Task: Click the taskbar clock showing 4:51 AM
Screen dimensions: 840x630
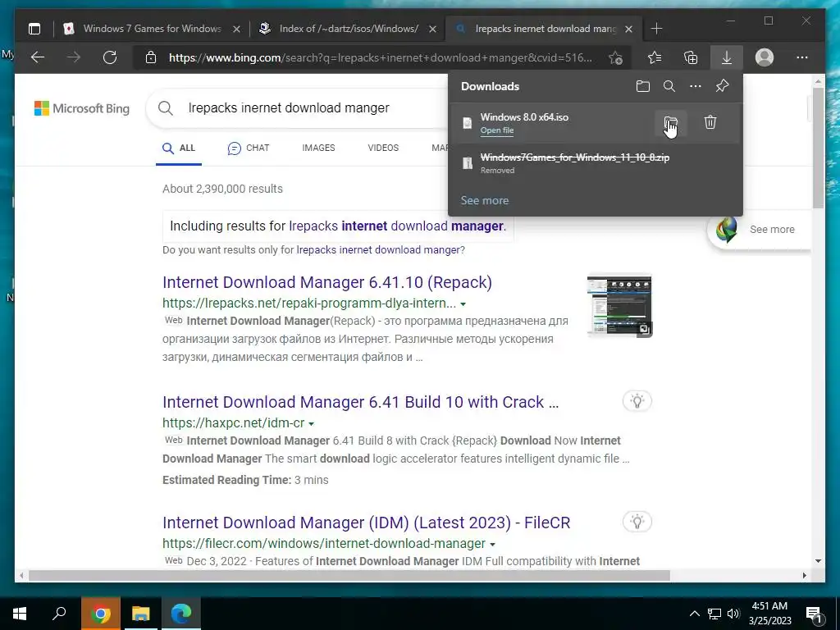Action: point(769,614)
